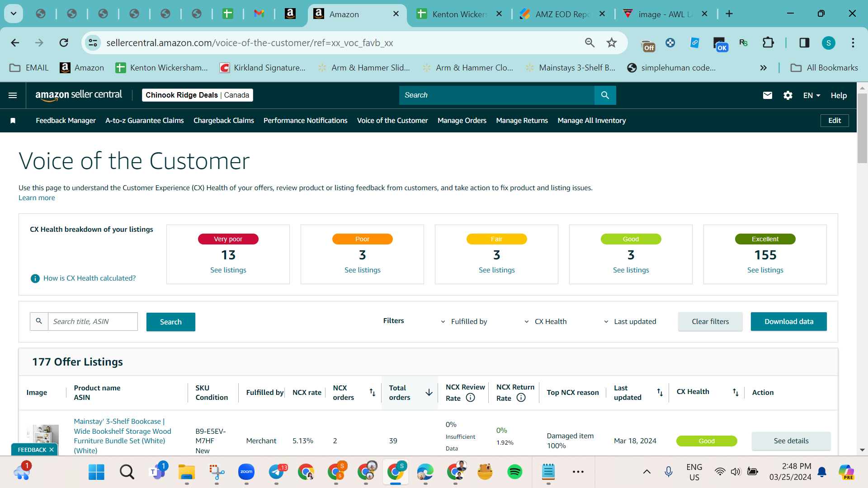868x488 pixels.
Task: Click the Learn more link
Action: pos(37,198)
